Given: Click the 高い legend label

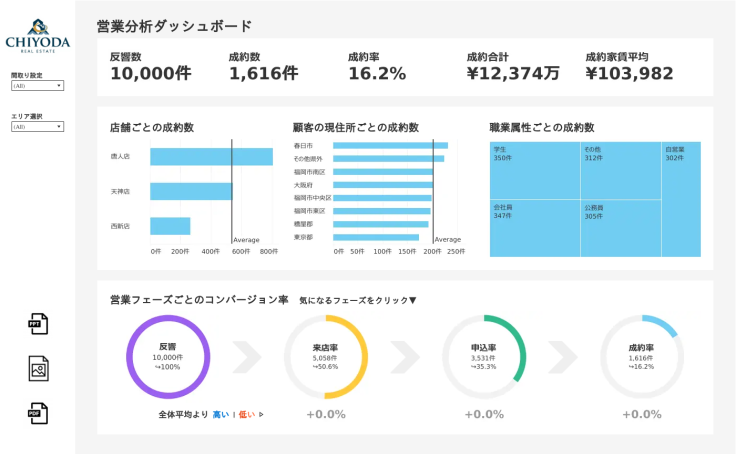Looking at the screenshot, I should pos(221,415).
